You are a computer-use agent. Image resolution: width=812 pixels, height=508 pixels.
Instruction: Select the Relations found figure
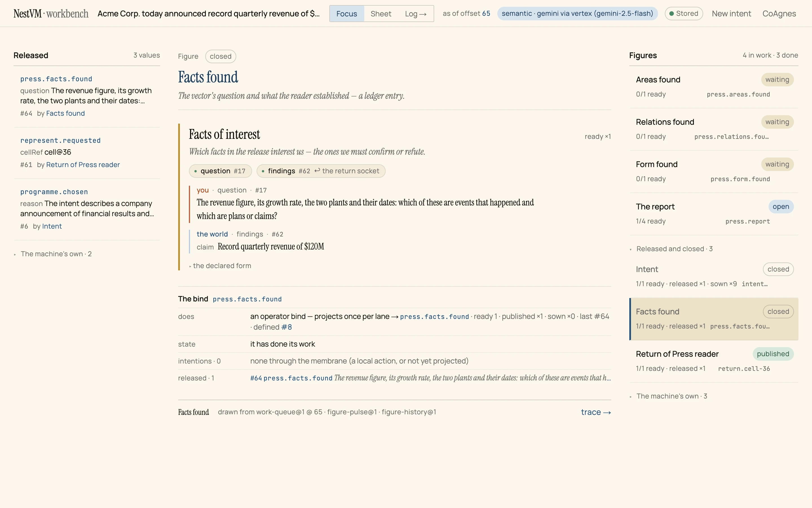(714, 129)
